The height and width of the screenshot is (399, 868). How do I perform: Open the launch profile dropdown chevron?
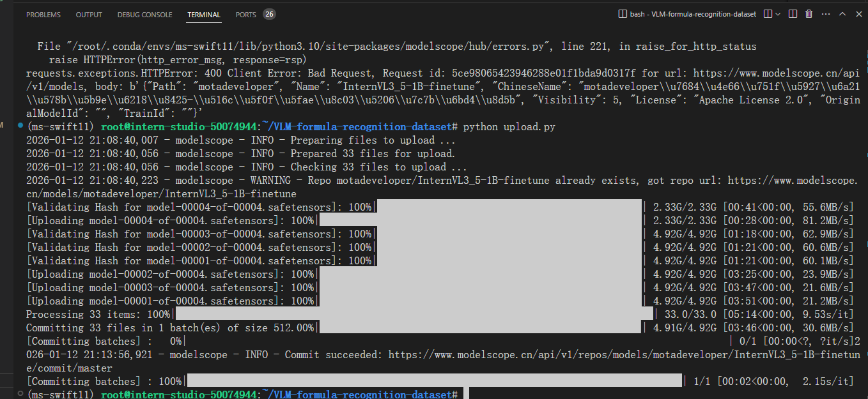point(778,14)
